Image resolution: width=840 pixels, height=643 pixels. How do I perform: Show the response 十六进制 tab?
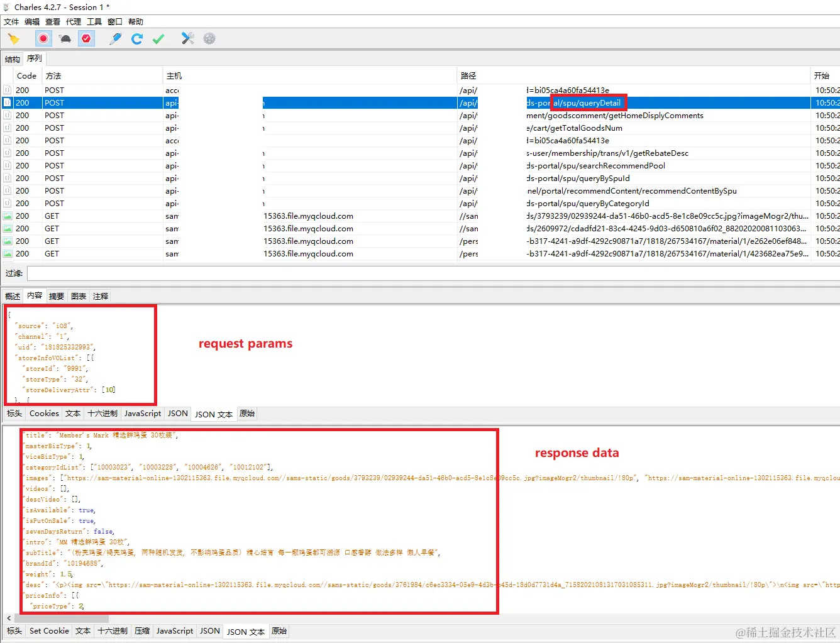click(x=113, y=631)
